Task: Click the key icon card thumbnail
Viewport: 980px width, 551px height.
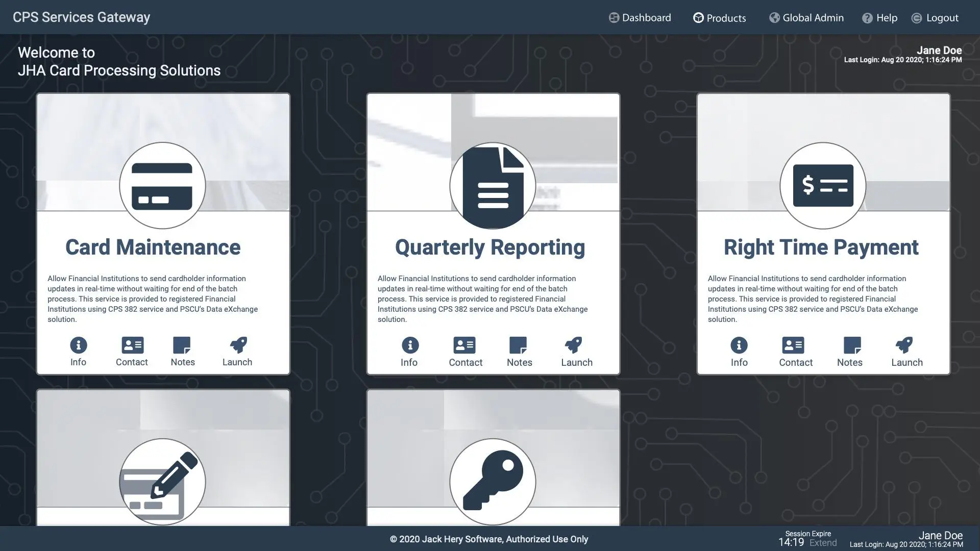Action: [x=493, y=482]
